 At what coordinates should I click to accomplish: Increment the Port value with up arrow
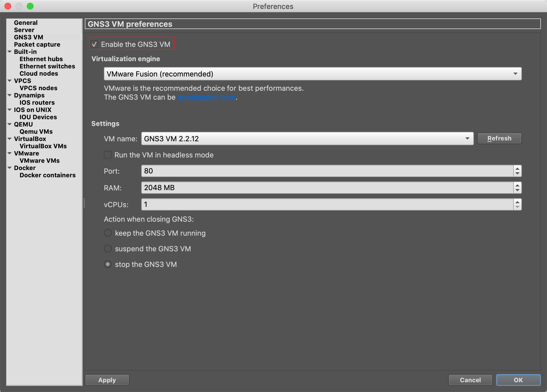[x=517, y=168]
